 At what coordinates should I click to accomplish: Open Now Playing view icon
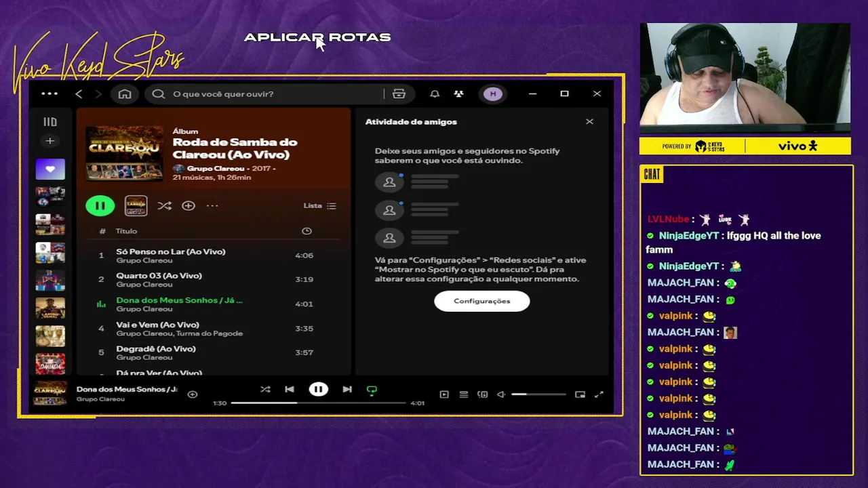tap(444, 394)
